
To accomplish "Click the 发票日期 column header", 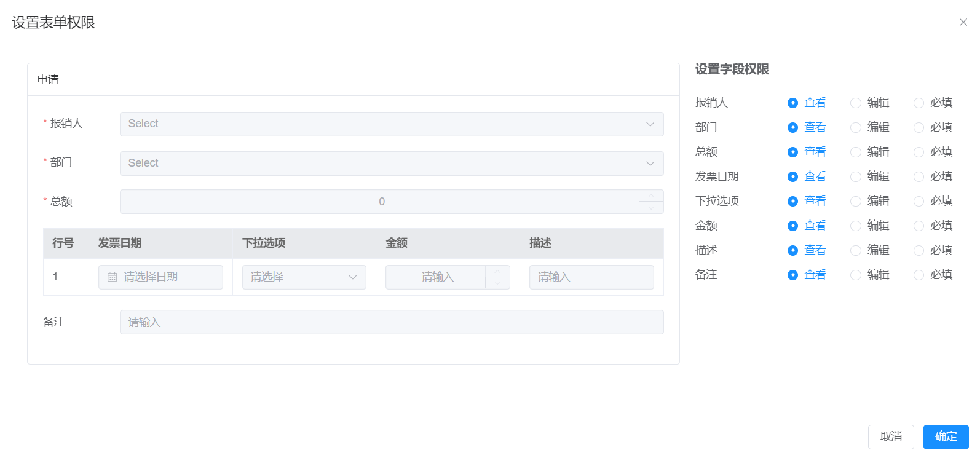I will tap(120, 243).
